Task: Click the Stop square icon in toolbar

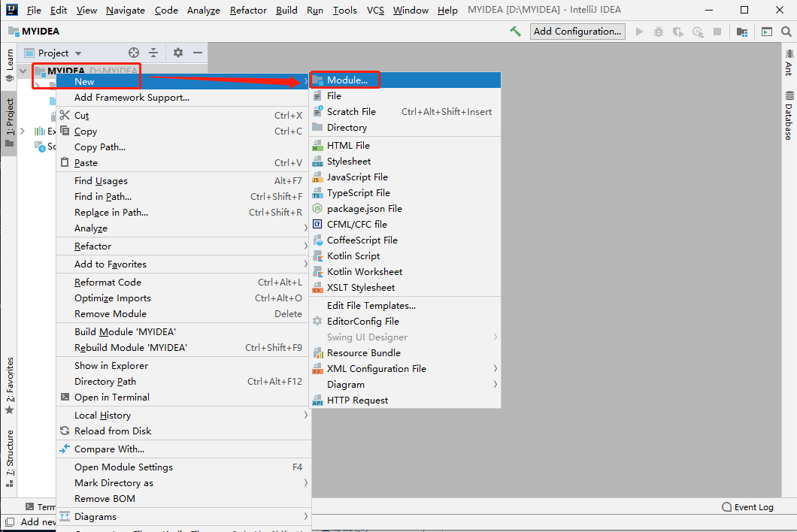Action: point(717,32)
